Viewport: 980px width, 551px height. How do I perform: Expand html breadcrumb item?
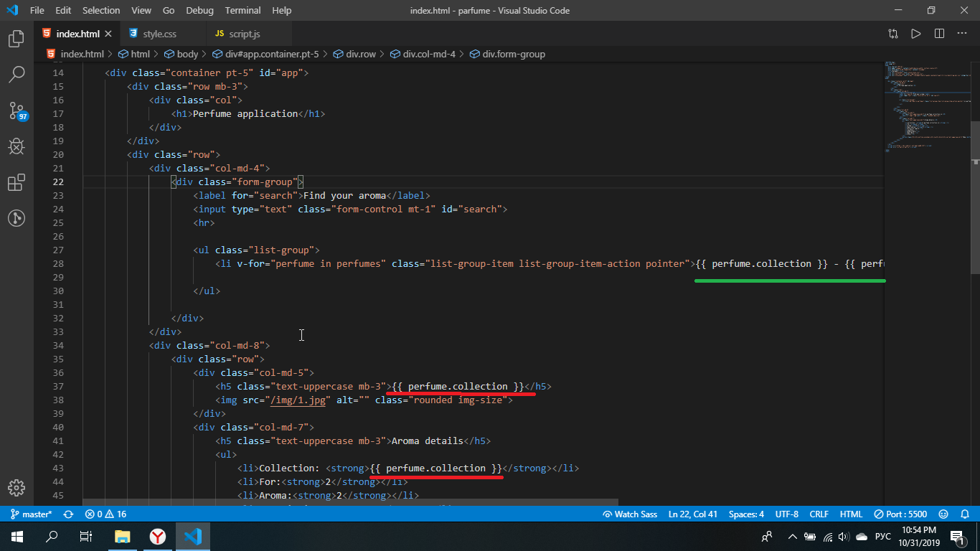tap(134, 54)
